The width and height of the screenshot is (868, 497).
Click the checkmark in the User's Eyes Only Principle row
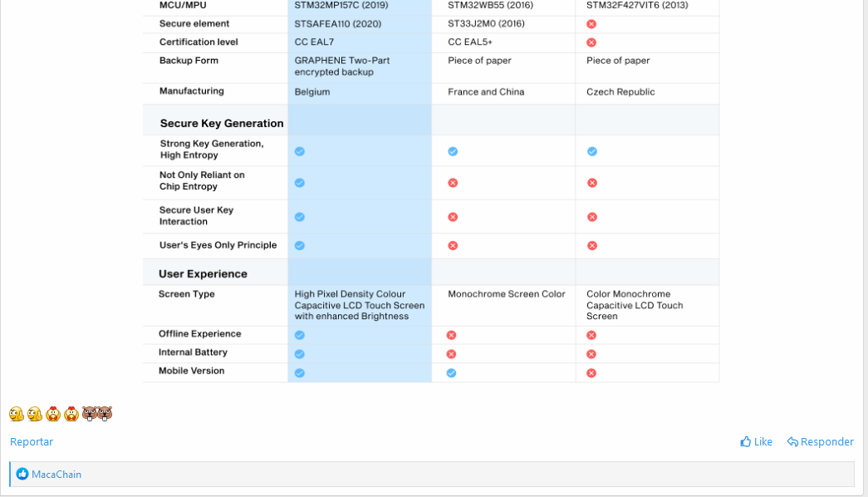point(300,245)
